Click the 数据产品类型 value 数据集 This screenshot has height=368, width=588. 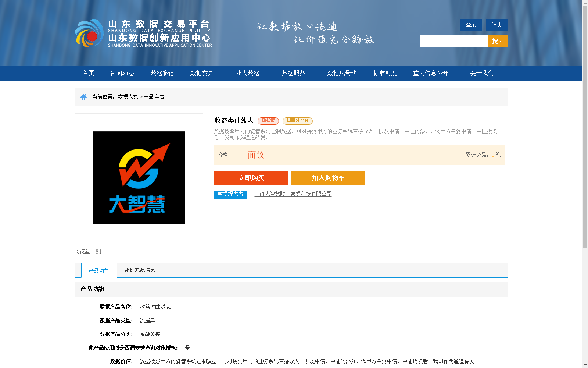[x=147, y=321]
